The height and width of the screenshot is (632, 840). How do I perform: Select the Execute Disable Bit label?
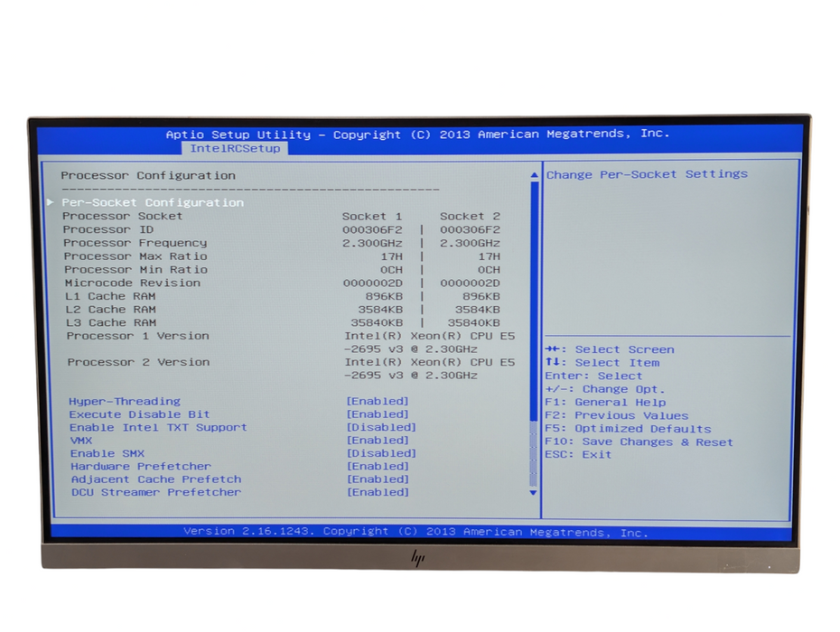pos(139,414)
